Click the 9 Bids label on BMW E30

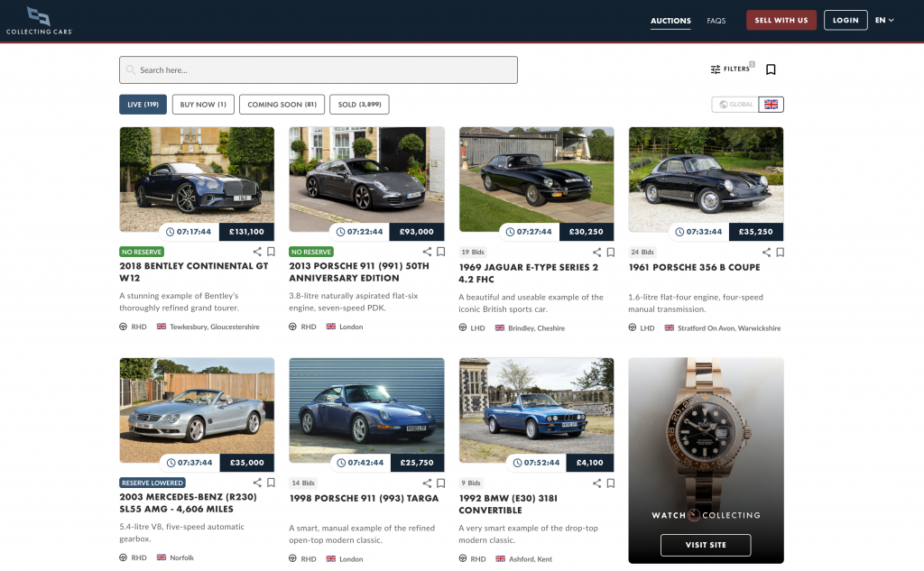coord(471,484)
